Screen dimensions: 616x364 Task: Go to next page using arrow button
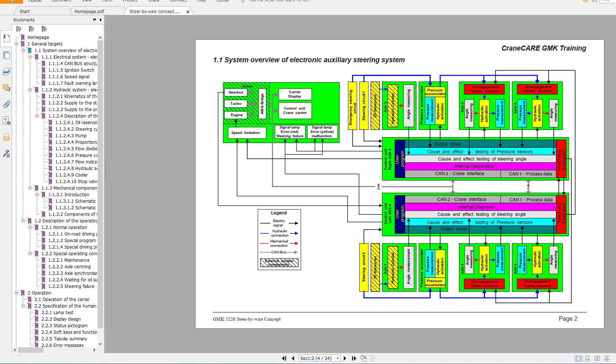pos(345,358)
